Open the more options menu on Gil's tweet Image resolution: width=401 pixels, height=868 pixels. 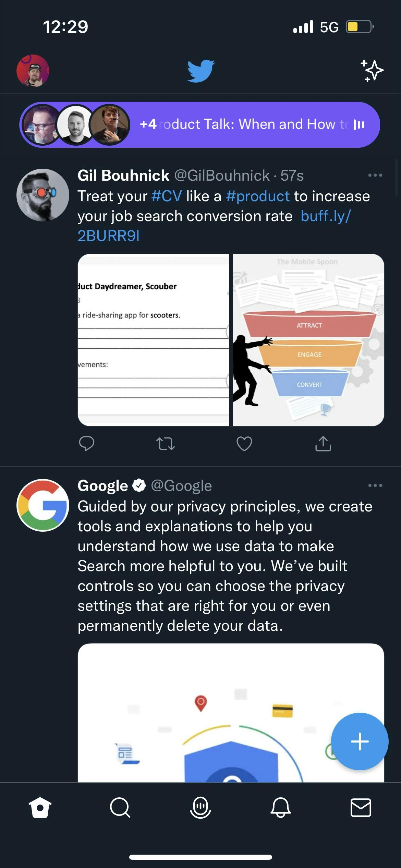[376, 175]
